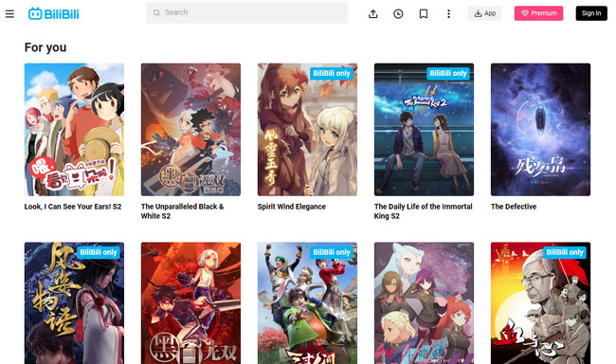Click the pink Premium button
Image resolution: width=616 pixels, height=364 pixels.
pyautogui.click(x=538, y=13)
